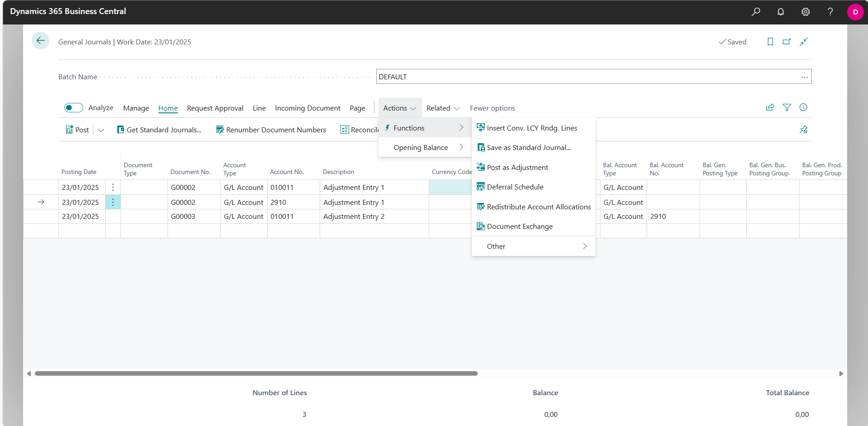This screenshot has height=426, width=868.
Task: Open Deferral Schedule
Action: click(x=533, y=187)
